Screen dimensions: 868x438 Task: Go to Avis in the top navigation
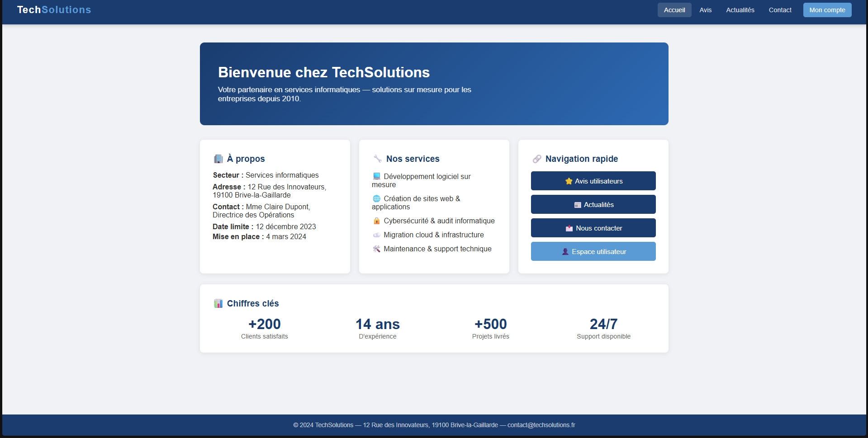click(705, 10)
